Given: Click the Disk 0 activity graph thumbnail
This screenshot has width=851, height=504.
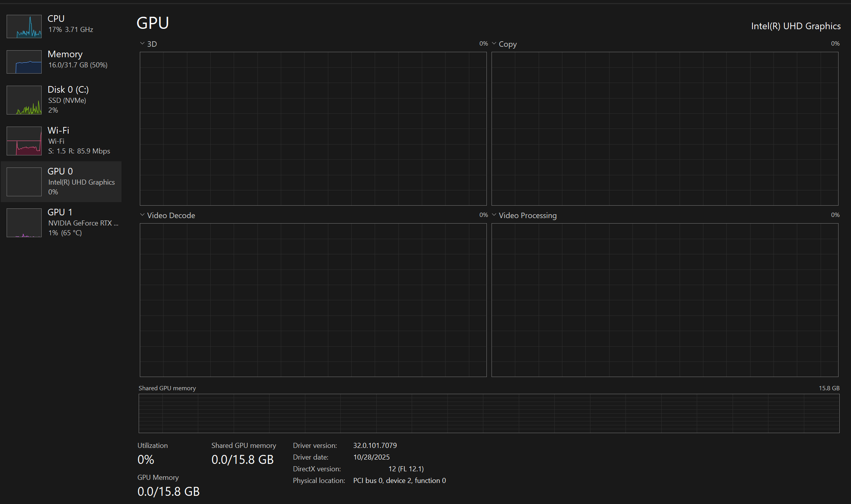Looking at the screenshot, I should pyautogui.click(x=24, y=100).
